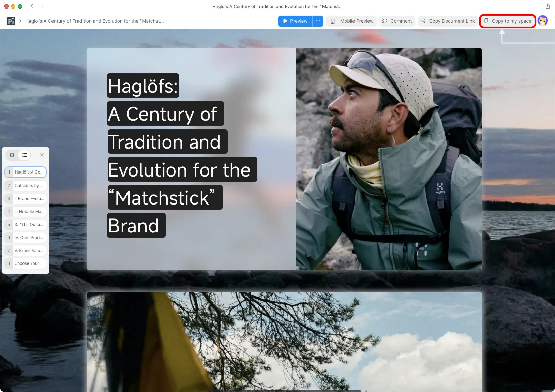Open Mobile Preview

click(x=351, y=21)
